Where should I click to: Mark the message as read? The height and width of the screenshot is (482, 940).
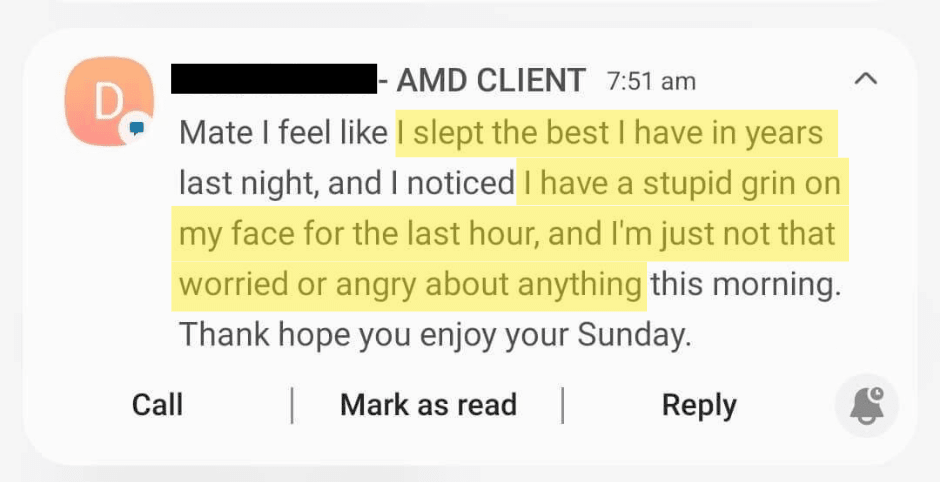(428, 405)
